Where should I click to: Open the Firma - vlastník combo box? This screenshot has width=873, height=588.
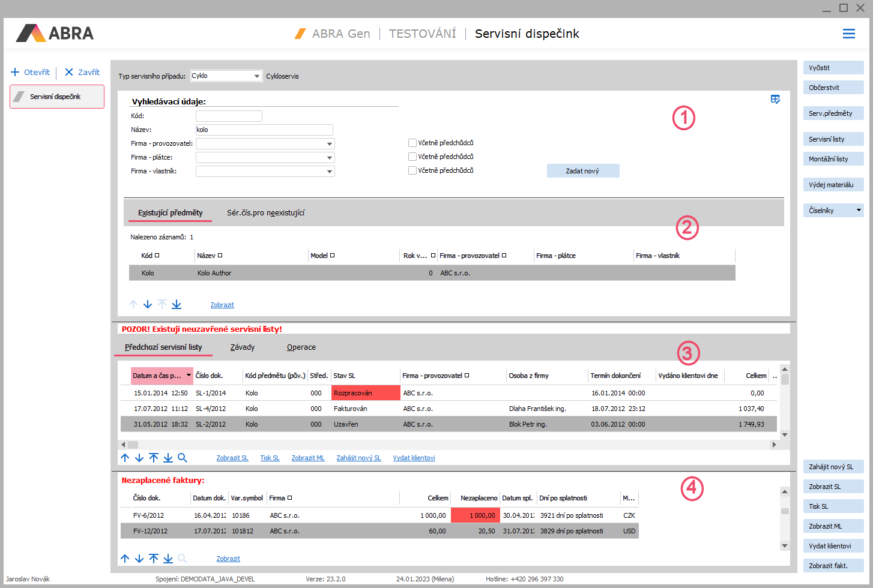point(330,172)
